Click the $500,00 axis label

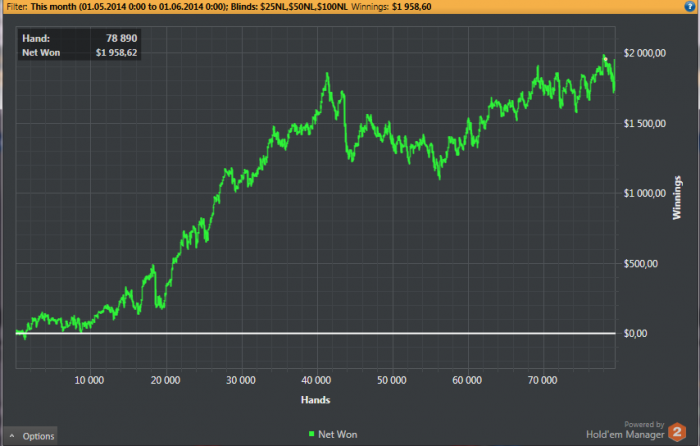[641, 263]
